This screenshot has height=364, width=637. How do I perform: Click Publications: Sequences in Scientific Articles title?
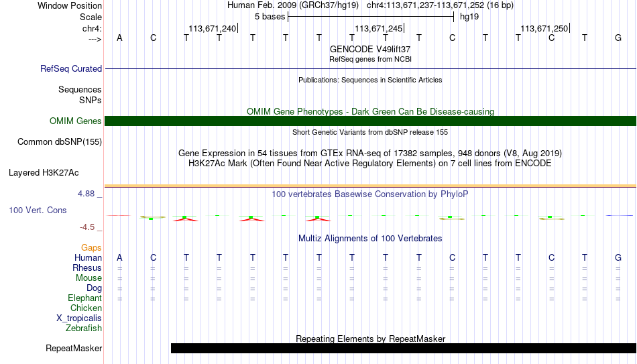click(370, 80)
